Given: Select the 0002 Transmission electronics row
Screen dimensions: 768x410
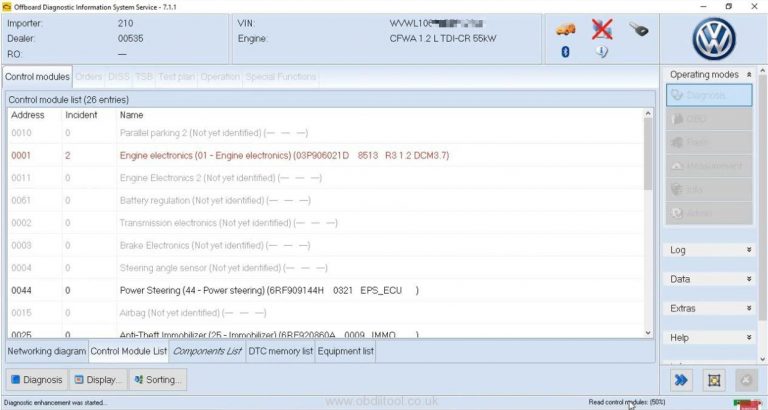Looking at the screenshot, I should coord(325,223).
